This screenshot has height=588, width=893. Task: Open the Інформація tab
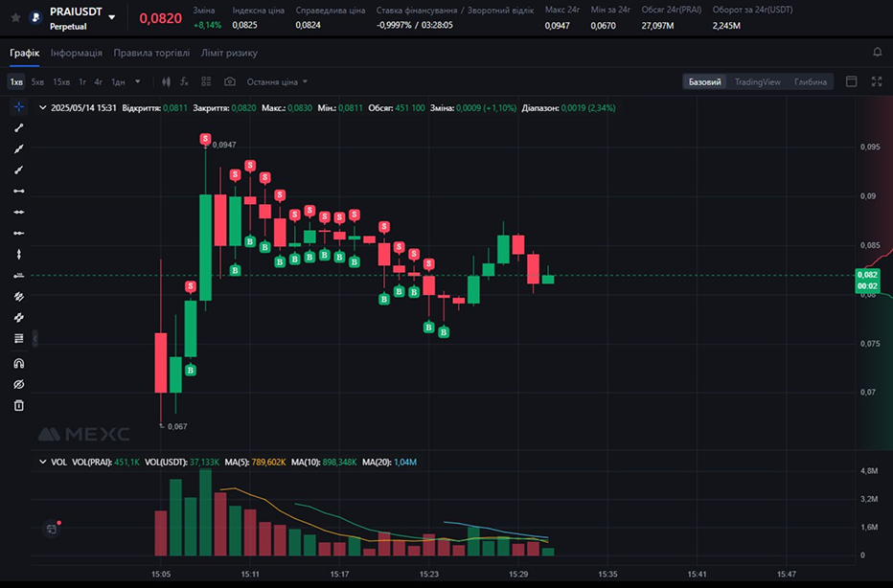(77, 53)
